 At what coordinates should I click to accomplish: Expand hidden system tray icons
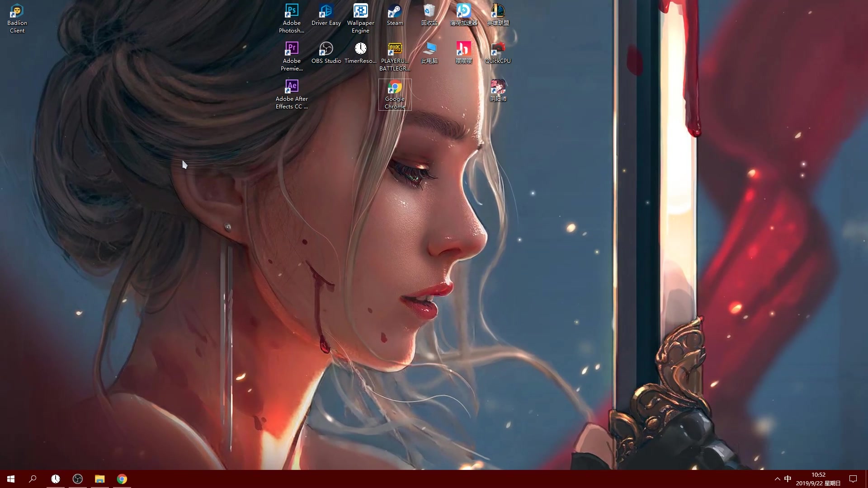777,479
